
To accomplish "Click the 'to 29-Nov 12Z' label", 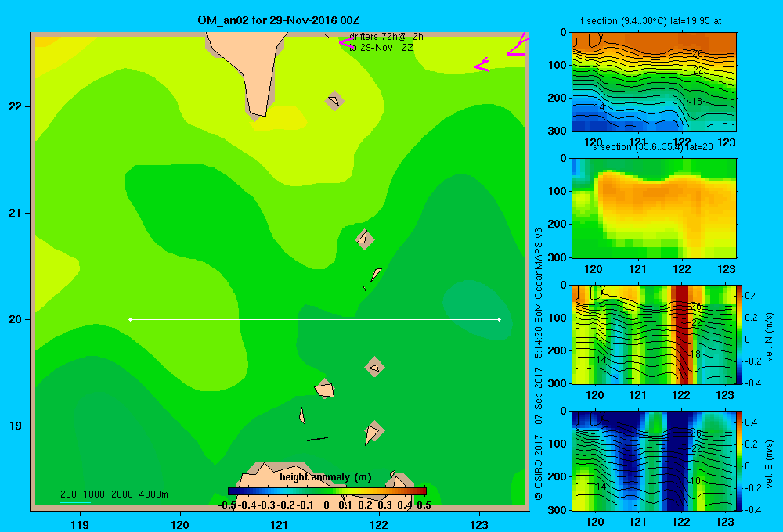I will pyautogui.click(x=381, y=48).
